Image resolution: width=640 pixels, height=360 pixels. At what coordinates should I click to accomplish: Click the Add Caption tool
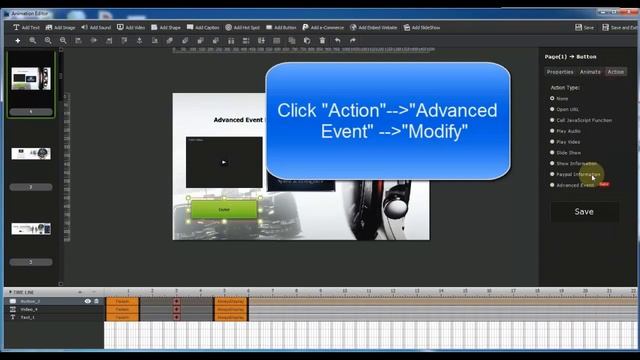click(203, 27)
